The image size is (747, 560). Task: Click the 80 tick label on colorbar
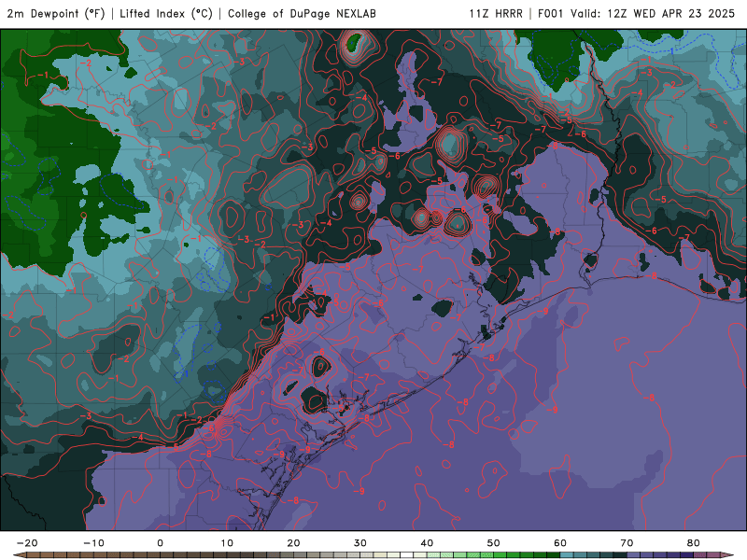[694, 543]
